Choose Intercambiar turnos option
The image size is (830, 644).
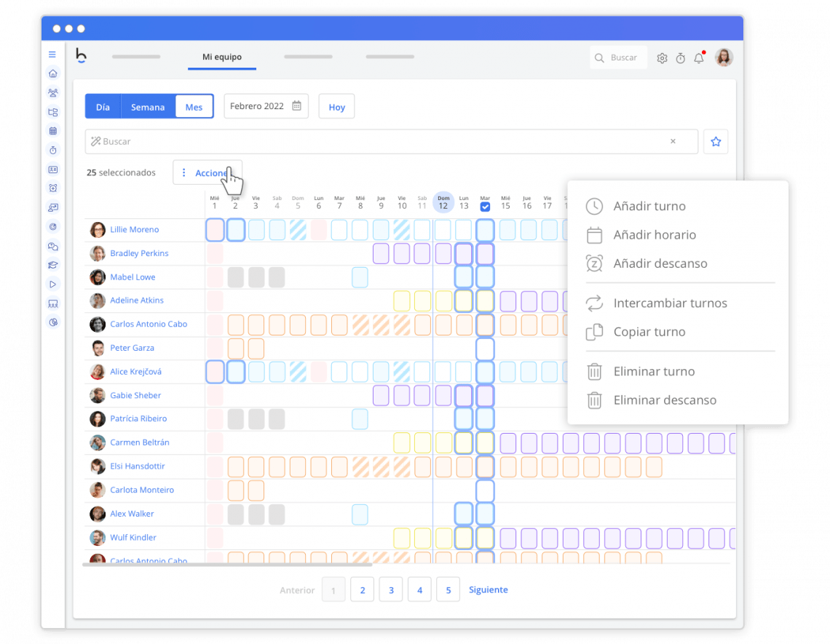[x=670, y=303]
